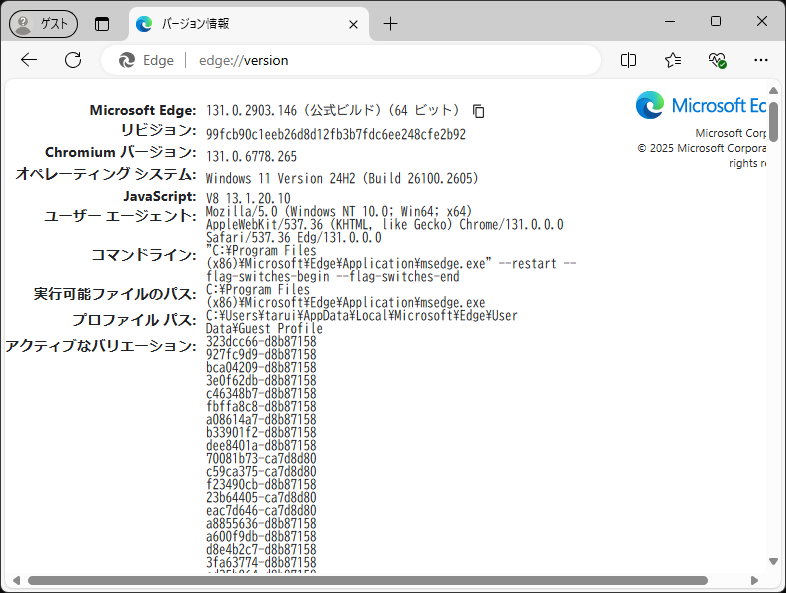Close the バージョン情報 tab
The width and height of the screenshot is (786, 593).
point(353,24)
